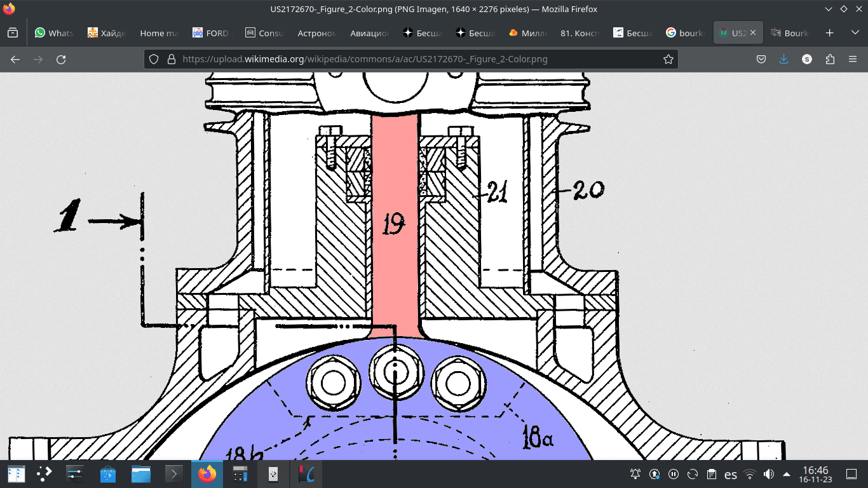Reload the current image page
868x488 pixels.
pos(60,59)
